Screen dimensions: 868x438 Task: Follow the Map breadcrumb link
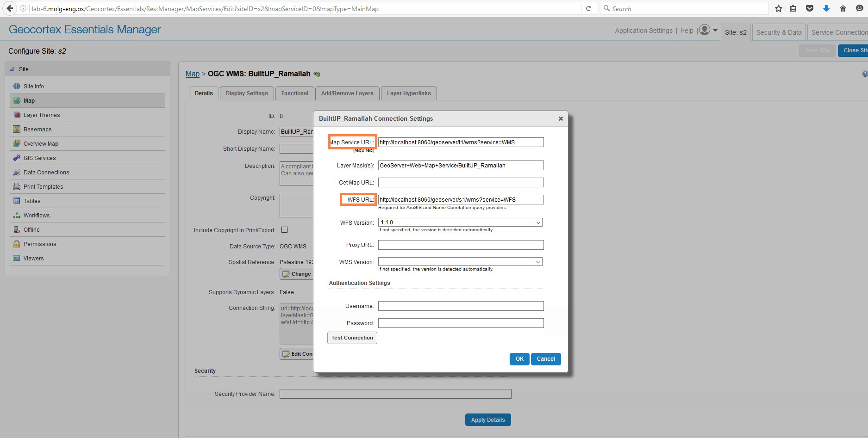click(x=193, y=74)
